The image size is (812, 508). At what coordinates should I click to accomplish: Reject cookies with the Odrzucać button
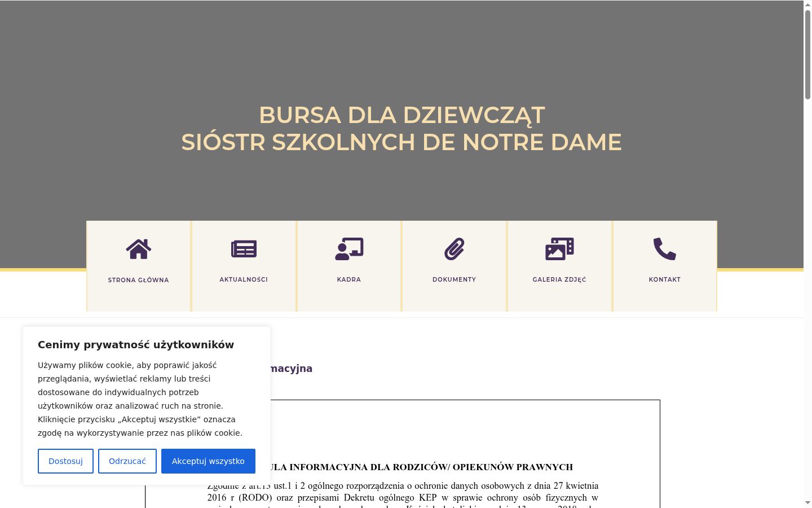127,461
